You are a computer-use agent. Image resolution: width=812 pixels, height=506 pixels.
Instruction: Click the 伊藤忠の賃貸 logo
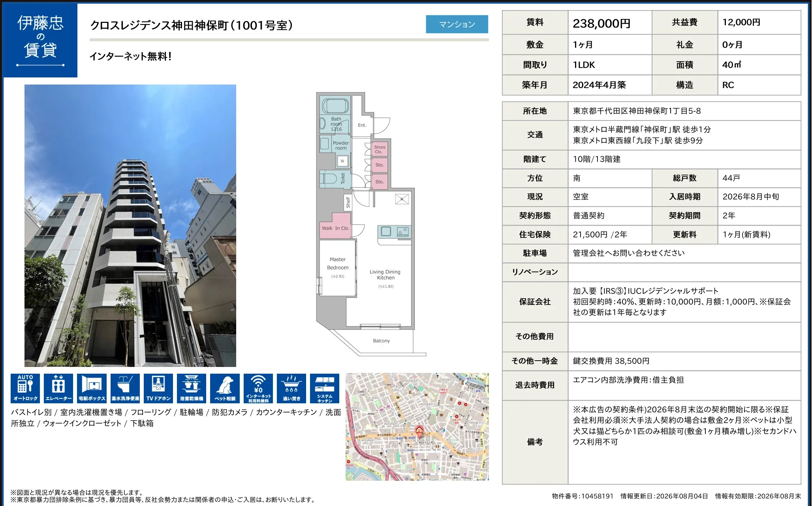[x=40, y=40]
